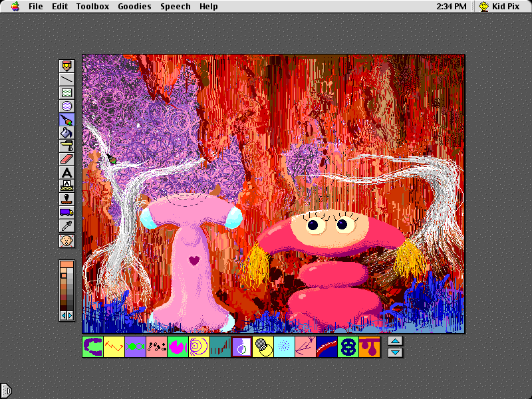This screenshot has height=399, width=532.
Task: Pick a color from the color palette
Action: tap(66, 286)
